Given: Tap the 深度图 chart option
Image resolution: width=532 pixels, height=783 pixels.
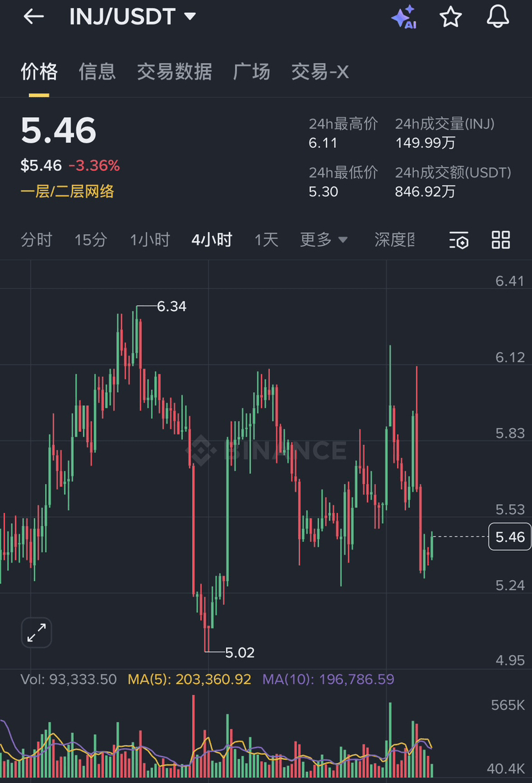Looking at the screenshot, I should click(394, 240).
